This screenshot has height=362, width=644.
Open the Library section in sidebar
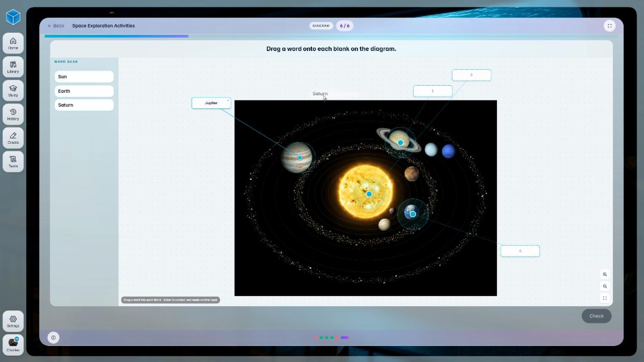tap(13, 67)
